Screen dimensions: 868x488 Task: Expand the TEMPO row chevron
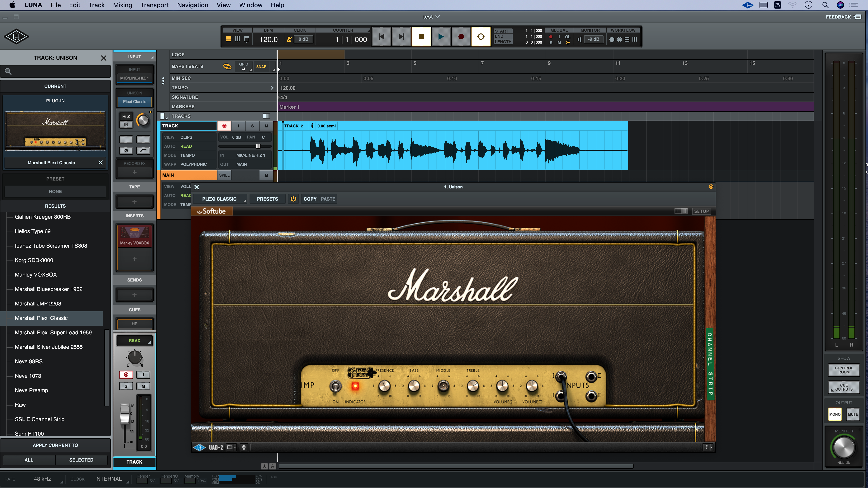point(272,88)
